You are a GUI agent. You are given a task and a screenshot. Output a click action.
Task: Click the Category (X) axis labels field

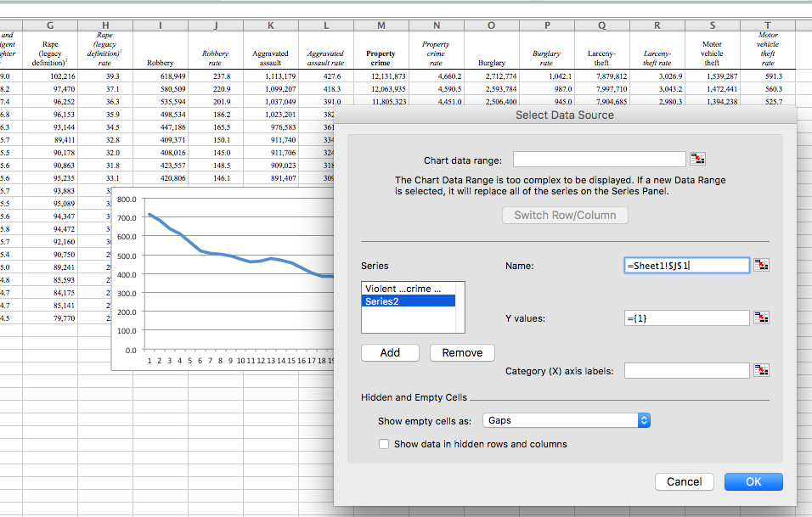tap(685, 370)
